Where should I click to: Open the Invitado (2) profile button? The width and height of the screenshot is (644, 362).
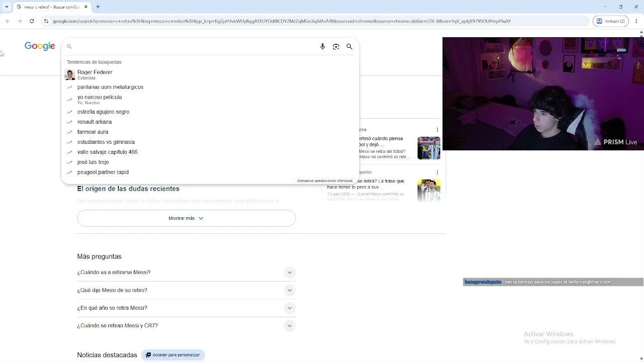610,21
